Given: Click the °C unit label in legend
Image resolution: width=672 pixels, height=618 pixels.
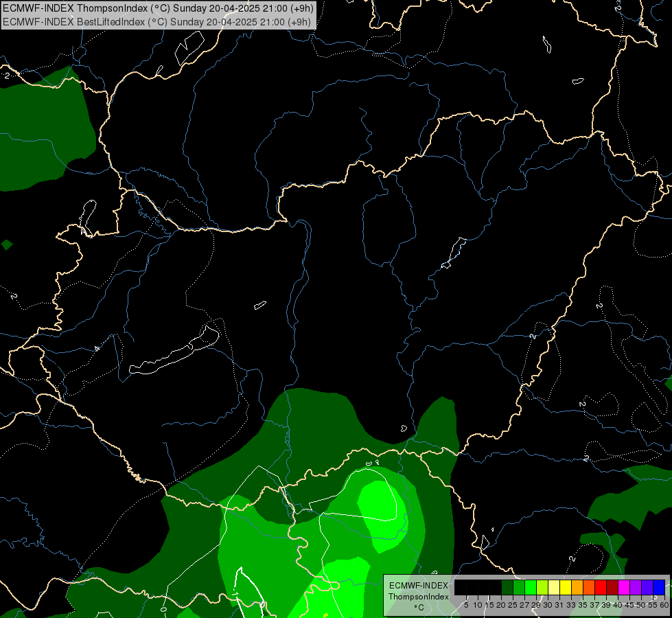Looking at the screenshot, I should 419,607.
